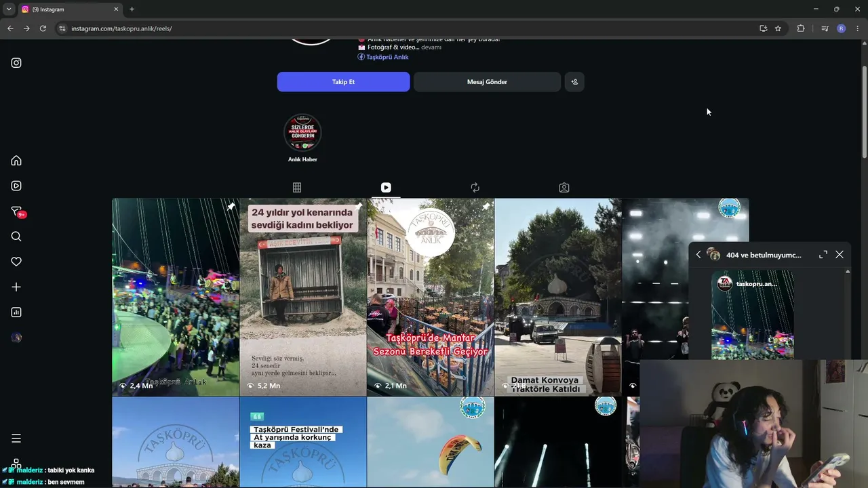This screenshot has height=488, width=868.
Task: Open the Chrome profile avatar
Action: pos(842,28)
